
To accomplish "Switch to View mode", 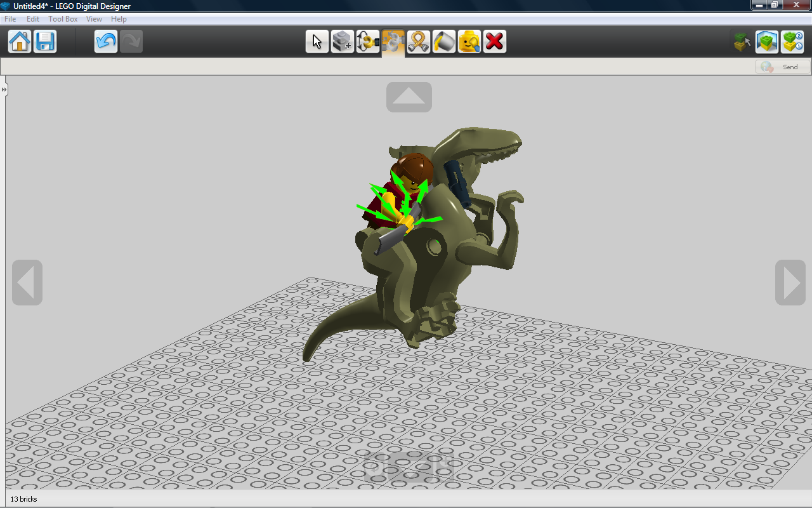I will point(767,42).
